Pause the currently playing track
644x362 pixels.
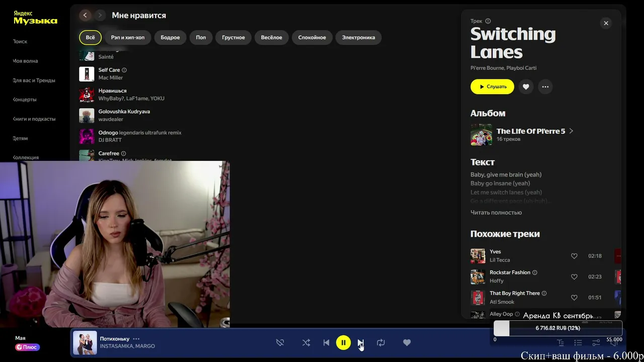[344, 342]
